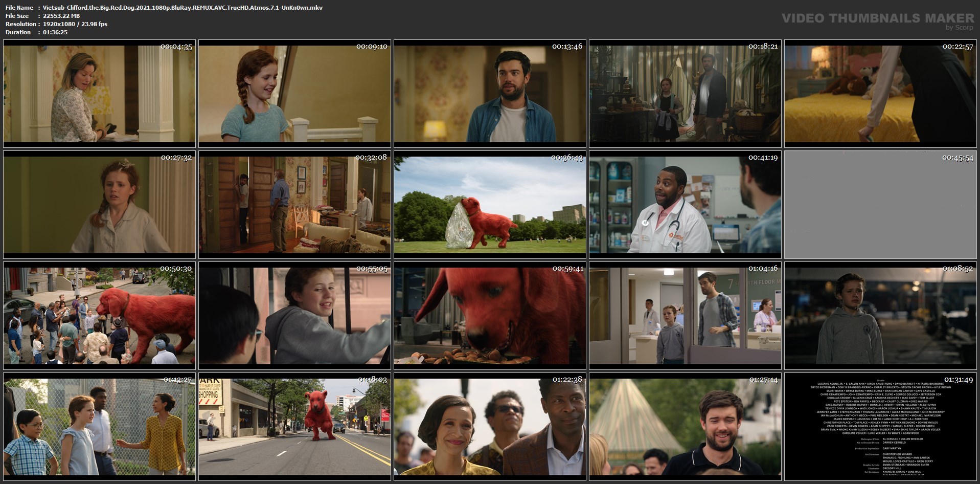Select the thumbnail at 00:13:46
The width and height of the screenshot is (980, 484).
[490, 94]
